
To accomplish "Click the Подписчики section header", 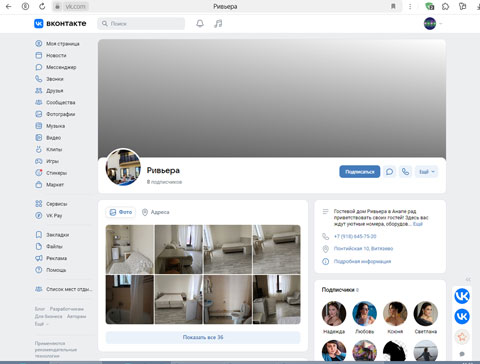I will [x=340, y=290].
